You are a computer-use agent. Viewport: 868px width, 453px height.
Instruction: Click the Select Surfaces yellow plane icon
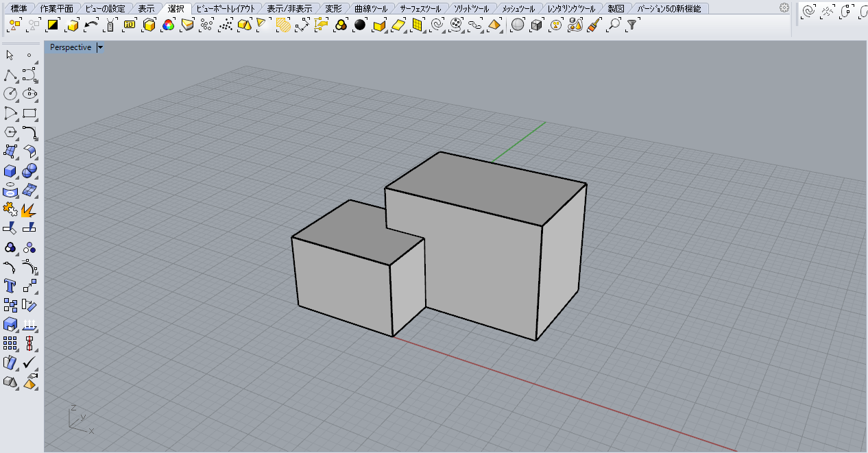pos(398,25)
